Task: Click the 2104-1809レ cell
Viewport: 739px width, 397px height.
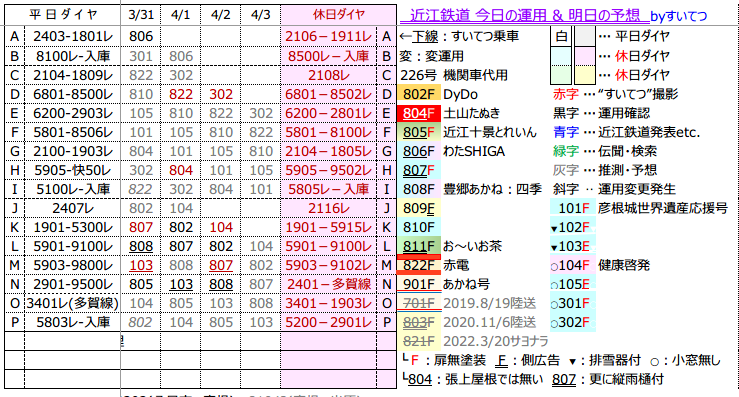Action: pyautogui.click(x=73, y=75)
